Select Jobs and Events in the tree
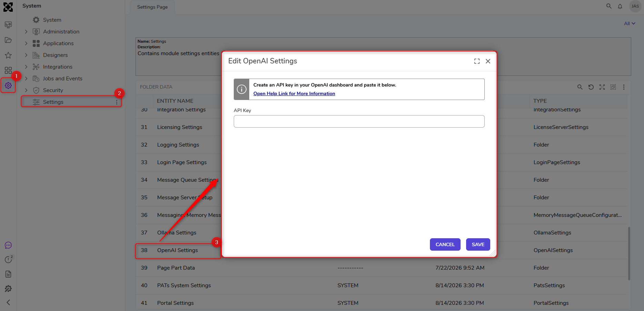The height and width of the screenshot is (311, 644). [x=62, y=79]
